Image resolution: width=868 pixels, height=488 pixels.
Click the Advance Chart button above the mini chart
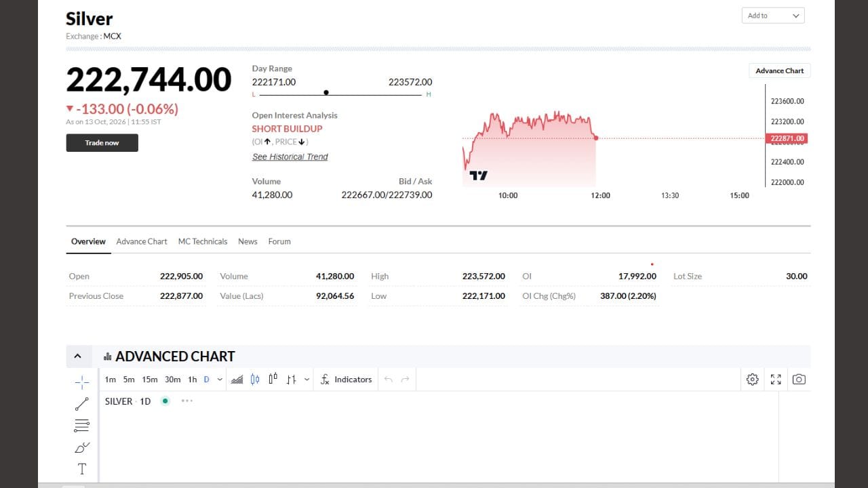coord(780,70)
